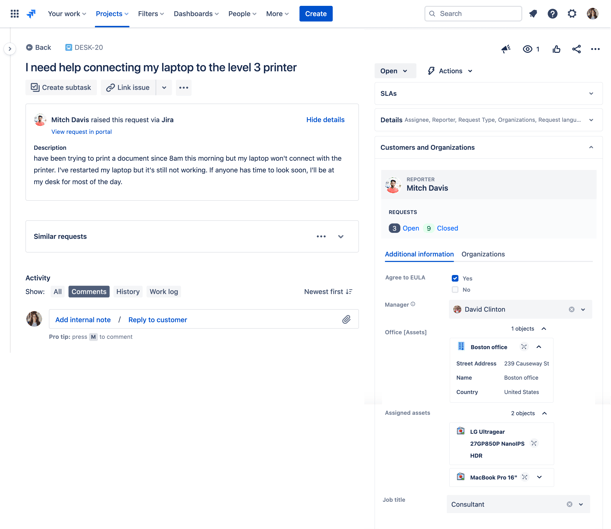Open the Projects menu
The height and width of the screenshot is (529, 611).
[111, 14]
